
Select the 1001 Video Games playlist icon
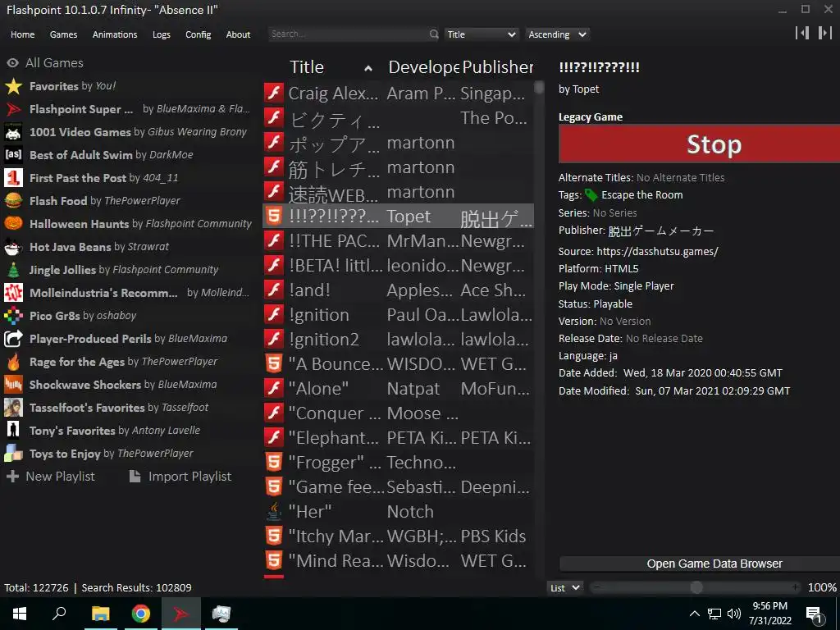pos(13,132)
